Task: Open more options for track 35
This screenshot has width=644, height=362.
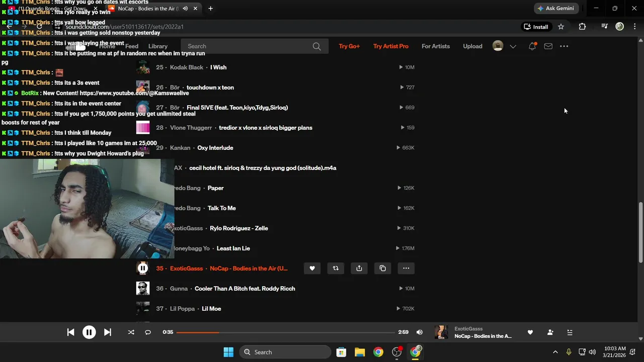Action: (406, 268)
